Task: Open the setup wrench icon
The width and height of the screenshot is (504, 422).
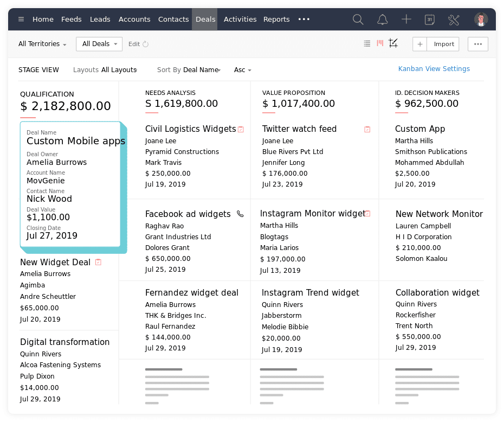Action: (x=454, y=20)
